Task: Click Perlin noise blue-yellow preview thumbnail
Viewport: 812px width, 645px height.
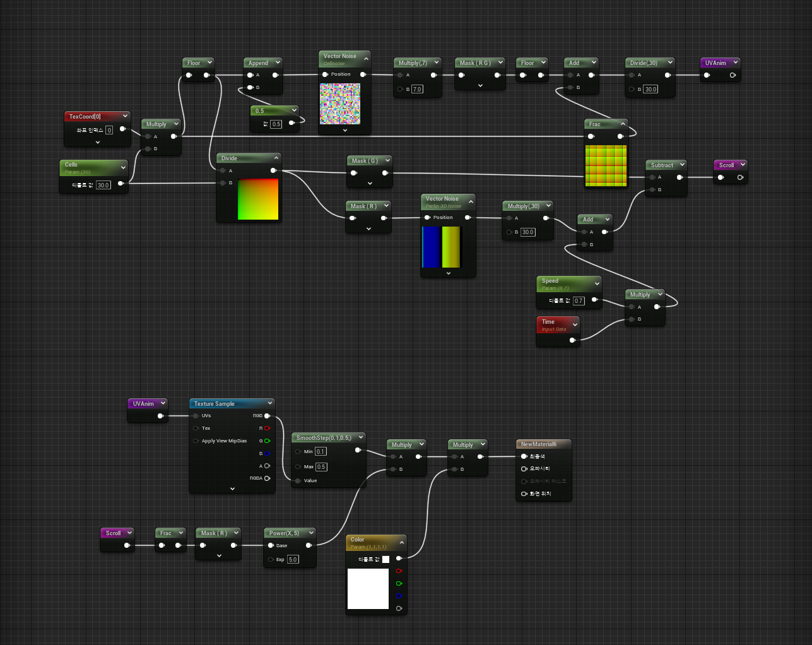Action: coord(442,247)
